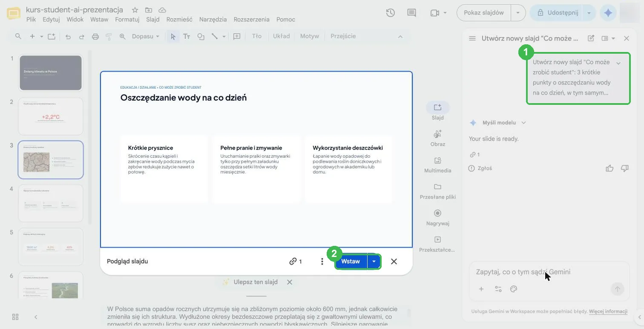This screenshot has height=329, width=644.
Task: Click the redo arrow in toolbar
Action: 81,37
